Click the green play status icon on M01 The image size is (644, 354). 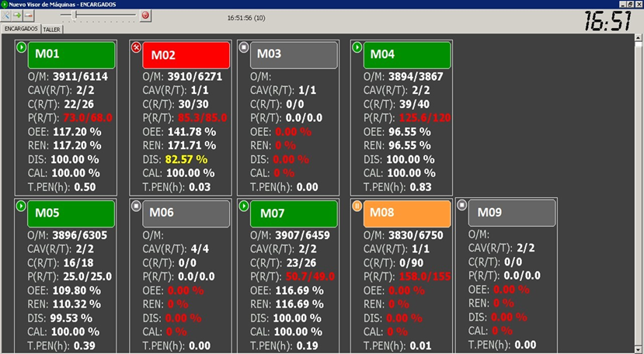21,47
